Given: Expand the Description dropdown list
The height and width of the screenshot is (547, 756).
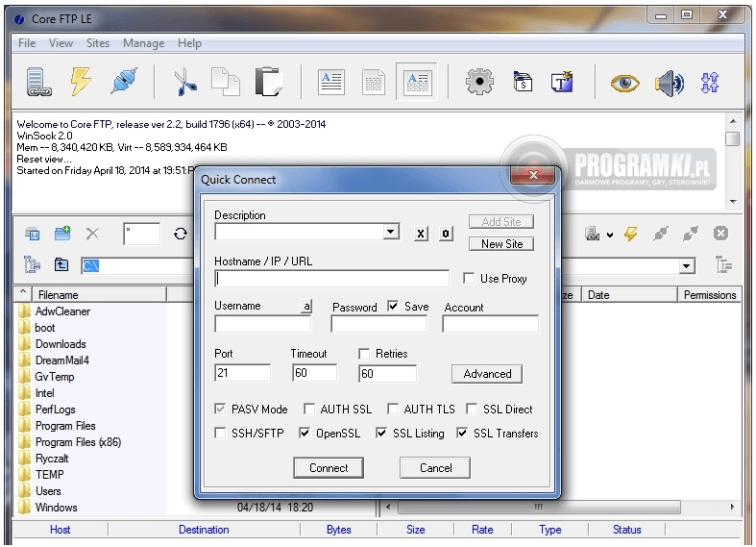Looking at the screenshot, I should click(x=391, y=232).
